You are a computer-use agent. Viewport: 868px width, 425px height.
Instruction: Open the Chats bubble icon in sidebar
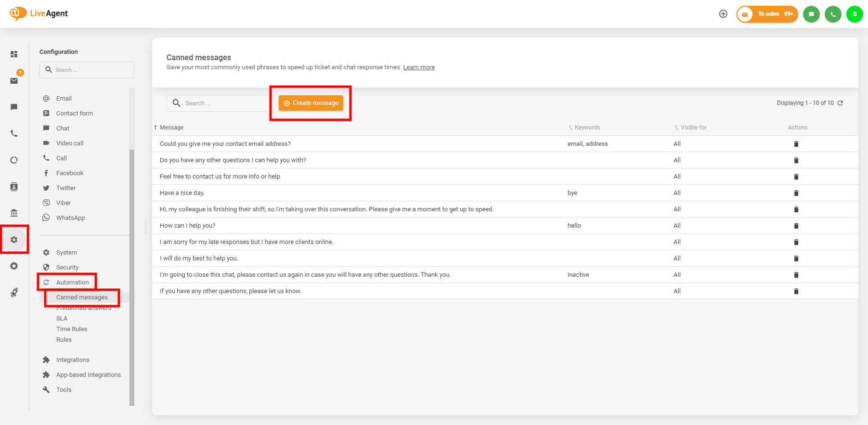(x=14, y=107)
